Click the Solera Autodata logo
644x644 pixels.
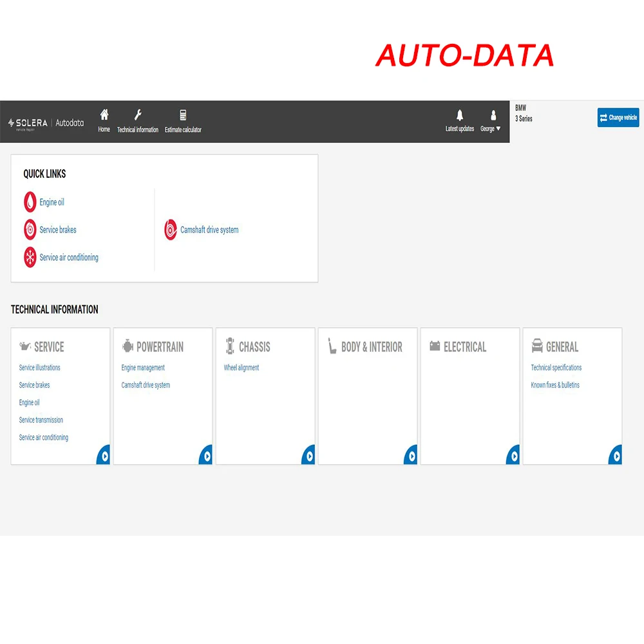pos(46,123)
